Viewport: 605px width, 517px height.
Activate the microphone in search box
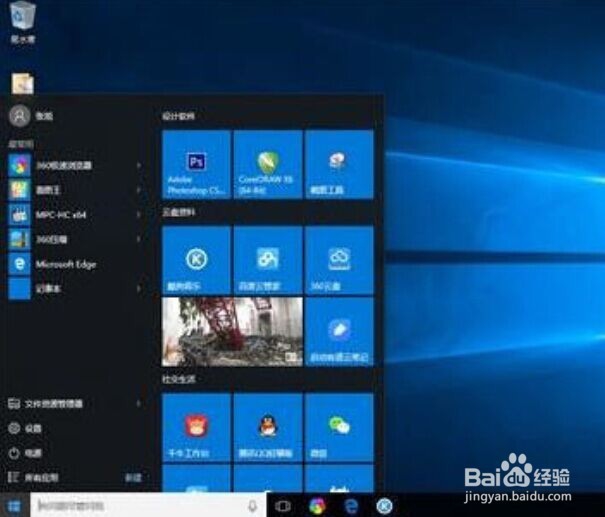(x=252, y=505)
